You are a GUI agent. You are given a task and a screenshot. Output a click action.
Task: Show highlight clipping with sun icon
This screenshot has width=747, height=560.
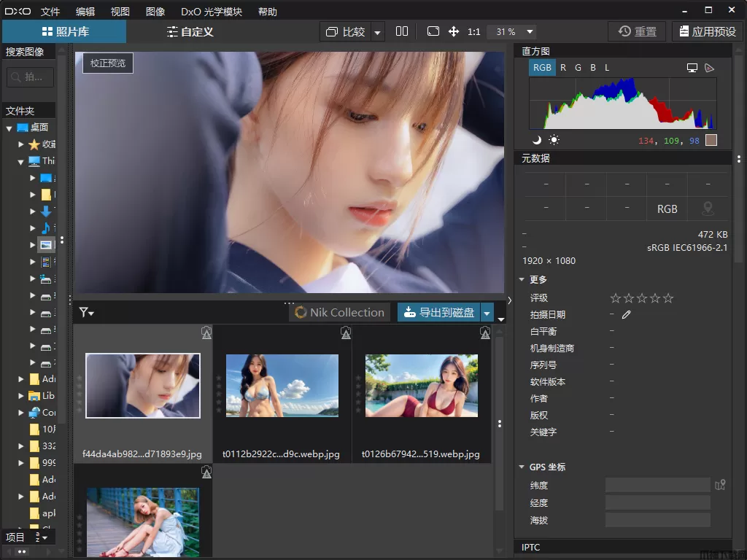(x=554, y=140)
